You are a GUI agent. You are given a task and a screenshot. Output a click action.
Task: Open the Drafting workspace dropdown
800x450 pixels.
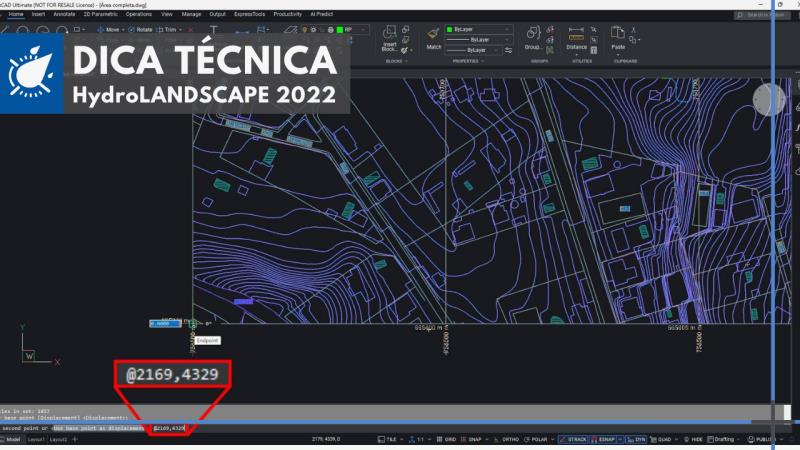[x=723, y=439]
